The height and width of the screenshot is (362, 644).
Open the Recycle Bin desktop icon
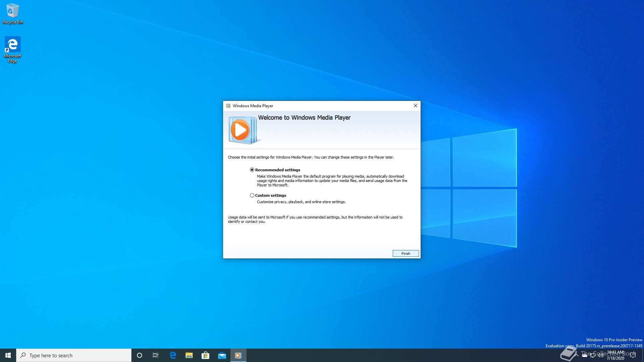13,13
